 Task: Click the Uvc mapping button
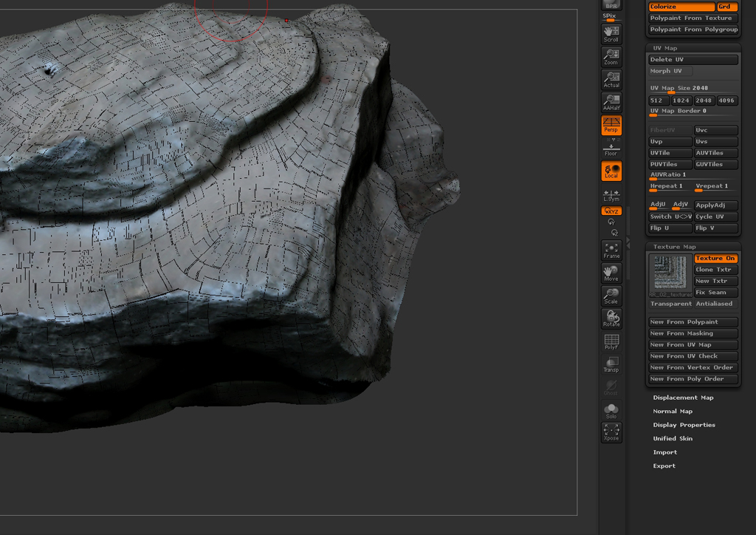point(715,130)
